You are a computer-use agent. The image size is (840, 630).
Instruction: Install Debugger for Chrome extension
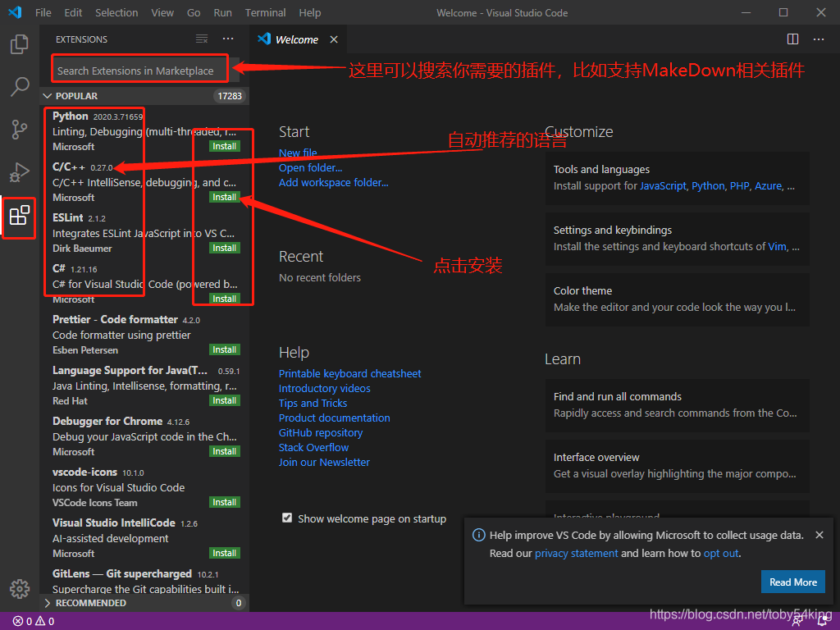pos(225,452)
